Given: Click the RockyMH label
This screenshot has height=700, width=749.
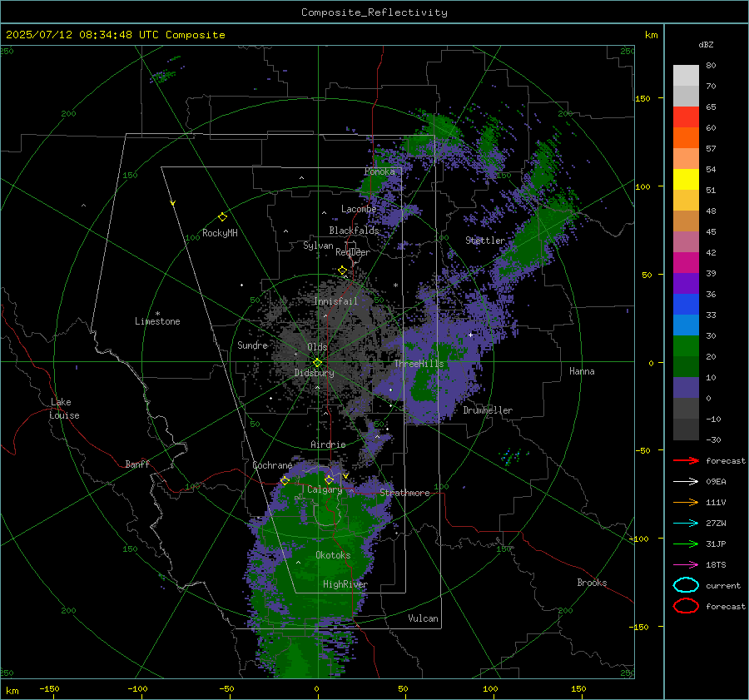Looking at the screenshot, I should pyautogui.click(x=220, y=233).
